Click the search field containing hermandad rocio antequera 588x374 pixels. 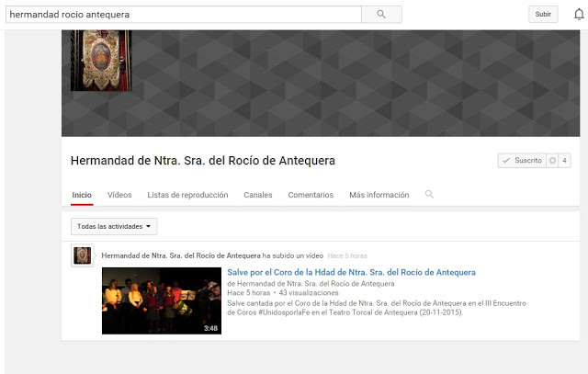184,15
